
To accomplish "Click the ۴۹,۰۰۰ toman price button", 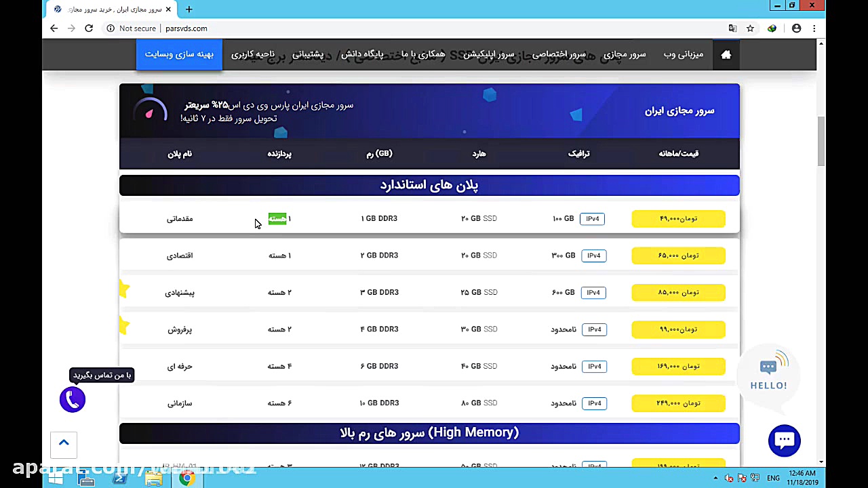I will tap(678, 218).
